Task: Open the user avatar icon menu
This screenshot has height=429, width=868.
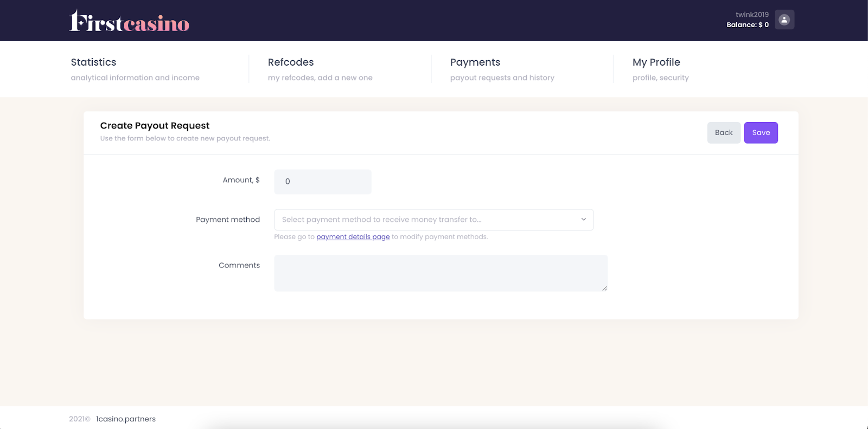Action: click(784, 20)
